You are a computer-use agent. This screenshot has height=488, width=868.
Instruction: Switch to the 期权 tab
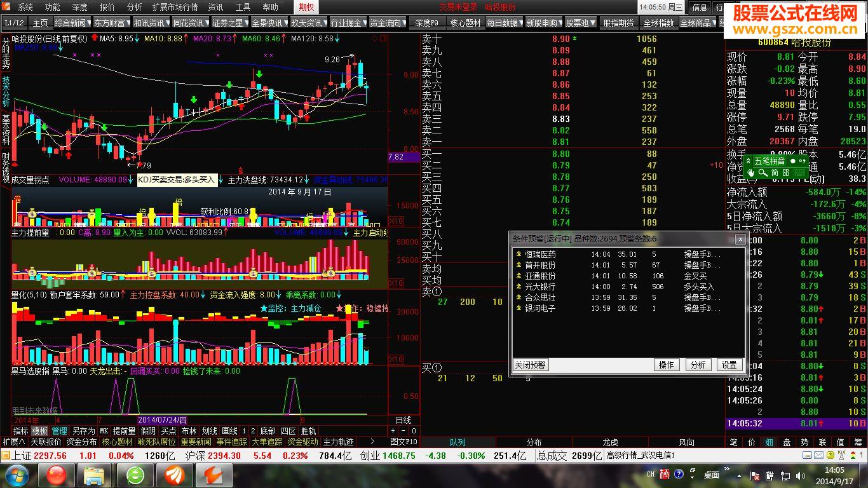pos(306,7)
